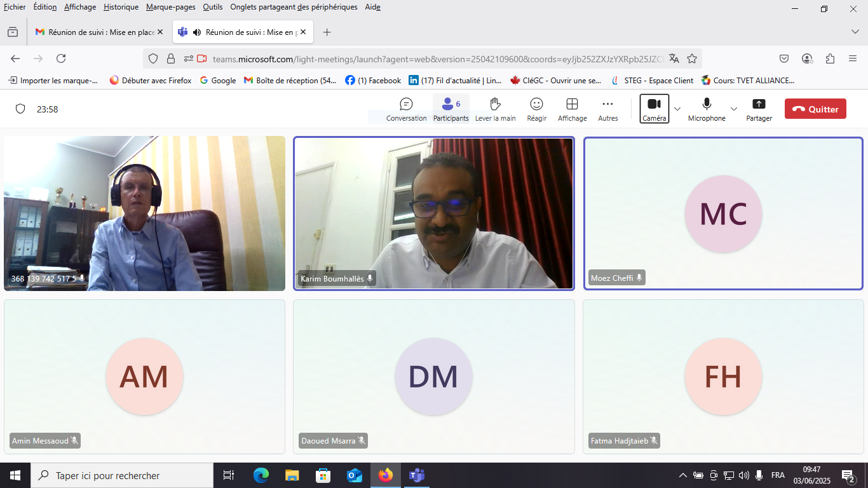Select the Daoued Msarra participant tile
This screenshot has width=868, height=488.
(x=434, y=377)
